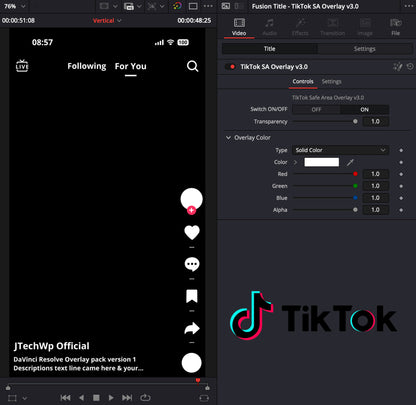Reset TikTok SA Overlay controls icon

pos(410,67)
